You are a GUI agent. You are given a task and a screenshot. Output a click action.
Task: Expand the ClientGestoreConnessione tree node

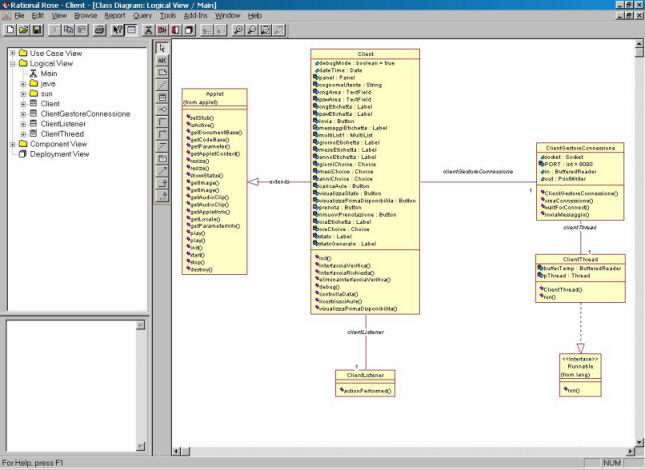[23, 114]
